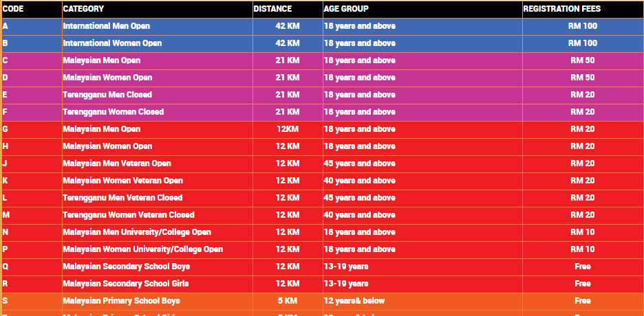
Task: Click Malaysian Men University/College Open cell
Action: tap(158, 233)
